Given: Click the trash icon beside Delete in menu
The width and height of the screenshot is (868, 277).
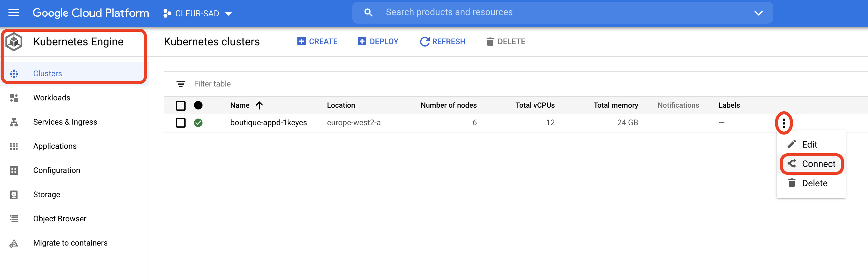Looking at the screenshot, I should [x=792, y=183].
